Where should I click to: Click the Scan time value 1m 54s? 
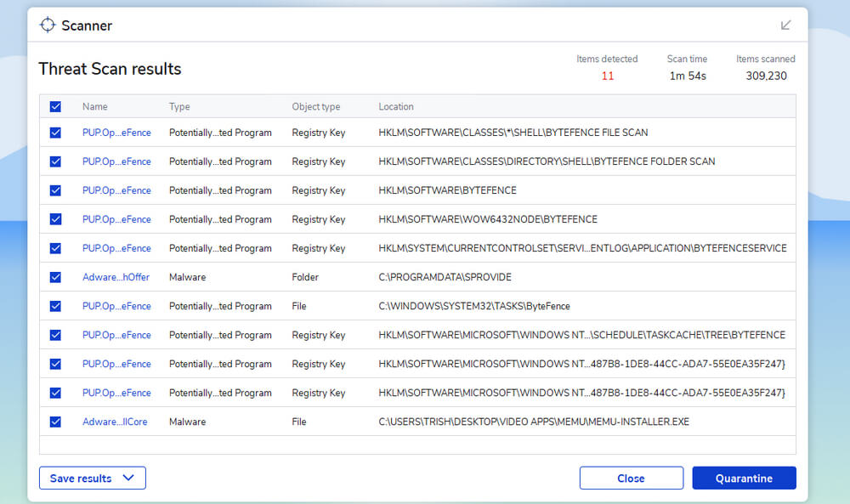(688, 76)
